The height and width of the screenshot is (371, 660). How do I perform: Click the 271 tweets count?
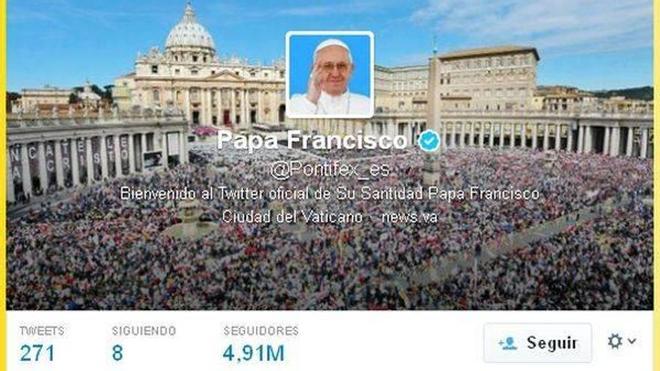37,353
